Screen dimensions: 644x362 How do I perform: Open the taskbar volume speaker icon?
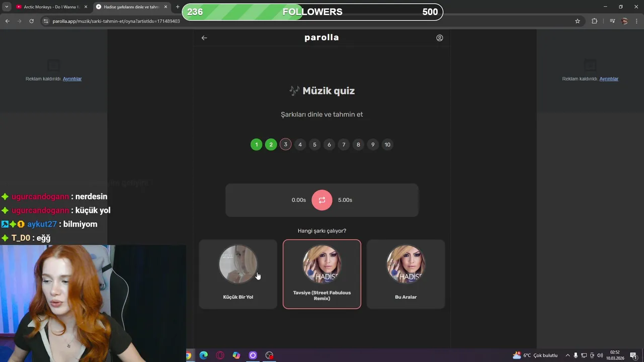pos(600,355)
